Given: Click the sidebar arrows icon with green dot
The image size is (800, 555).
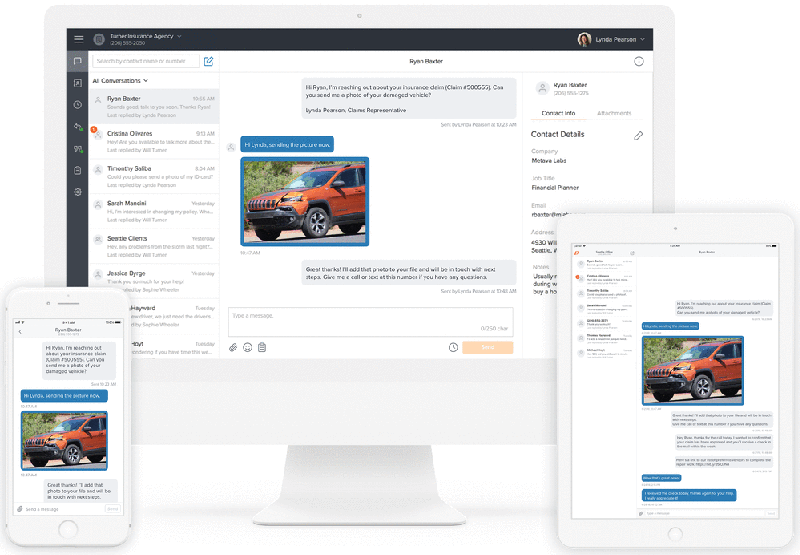Looking at the screenshot, I should (x=78, y=127).
